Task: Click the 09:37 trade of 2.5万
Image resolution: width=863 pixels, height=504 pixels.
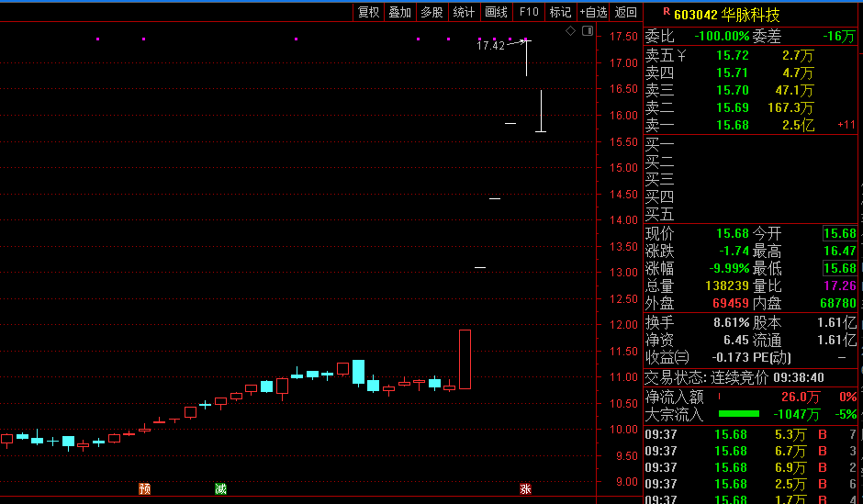Action: pos(751,484)
